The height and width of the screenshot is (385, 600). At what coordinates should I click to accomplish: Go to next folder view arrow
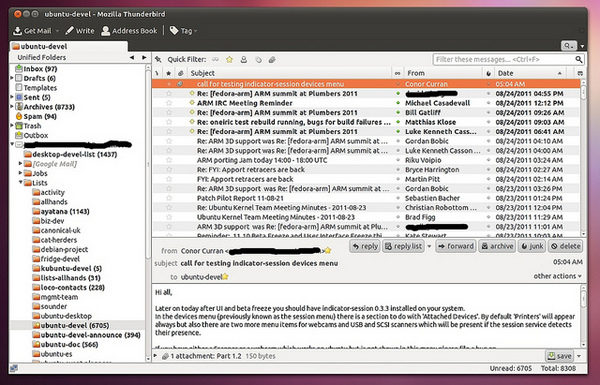[x=144, y=57]
